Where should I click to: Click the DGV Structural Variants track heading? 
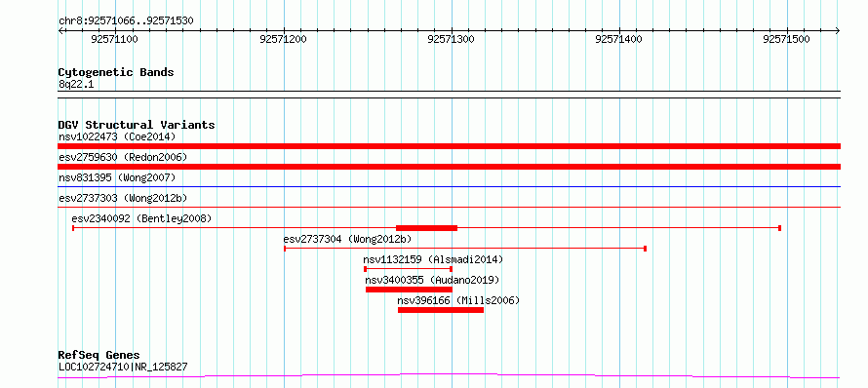[137, 125]
